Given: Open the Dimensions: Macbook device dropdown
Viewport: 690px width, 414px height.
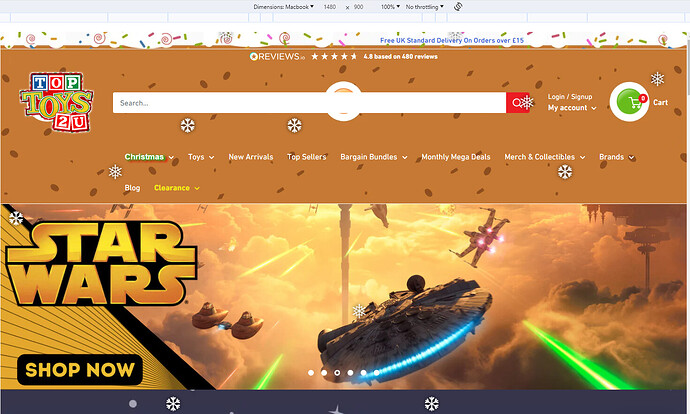Looking at the screenshot, I should [x=283, y=7].
